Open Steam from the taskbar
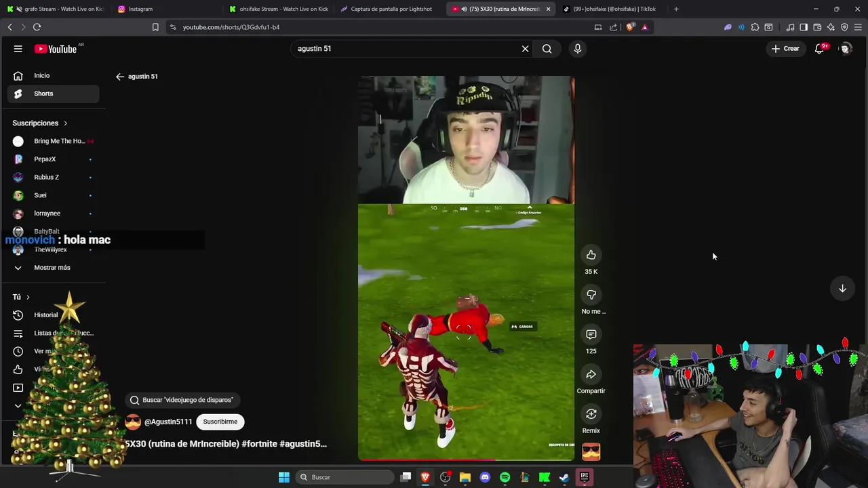Image resolution: width=868 pixels, height=488 pixels. pos(564,477)
